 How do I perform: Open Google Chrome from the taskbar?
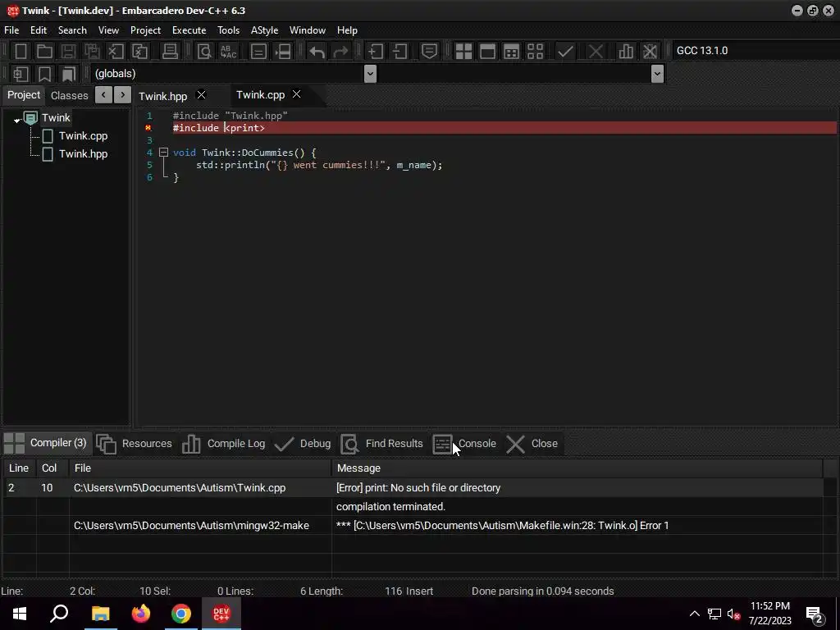[181, 614]
